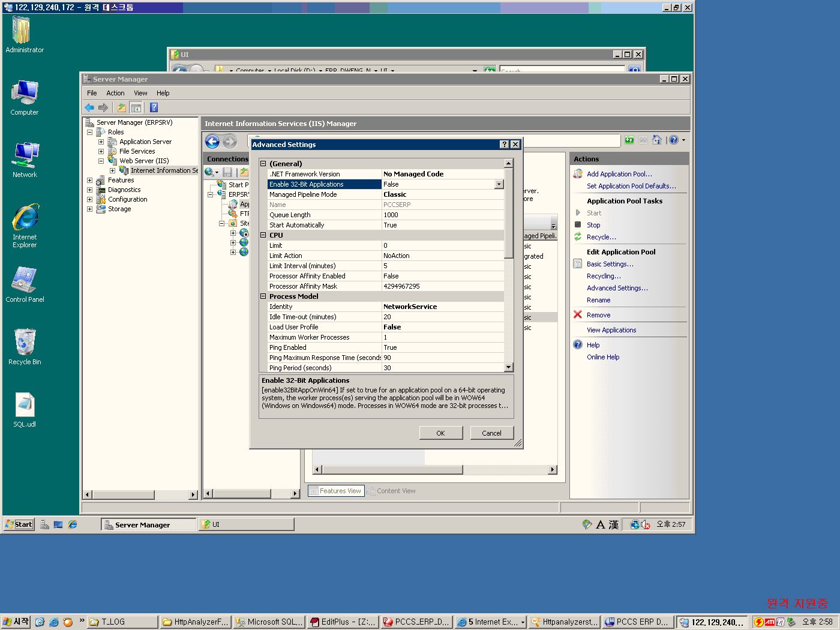The image size is (840, 630).
Task: Open the Recycle Bin desktop icon
Action: click(25, 343)
